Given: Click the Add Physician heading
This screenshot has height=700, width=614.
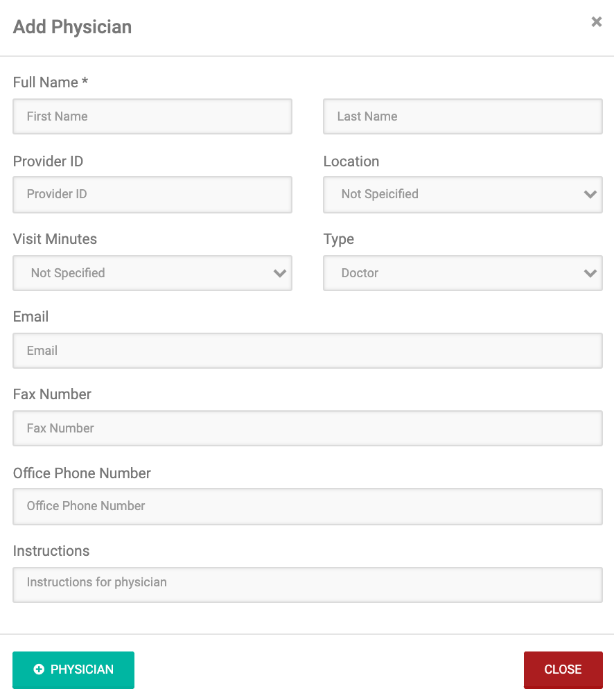Looking at the screenshot, I should click(72, 27).
